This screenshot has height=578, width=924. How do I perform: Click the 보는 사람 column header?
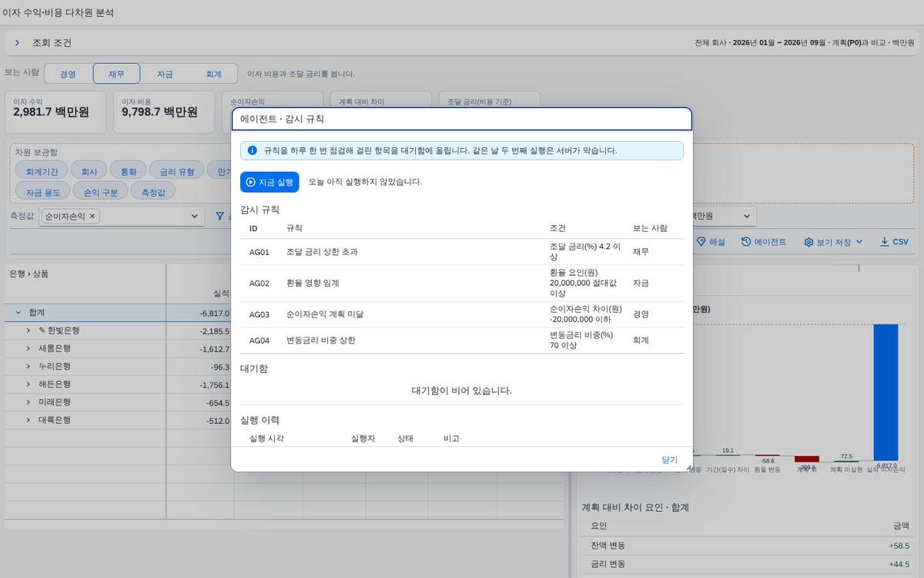click(650, 228)
